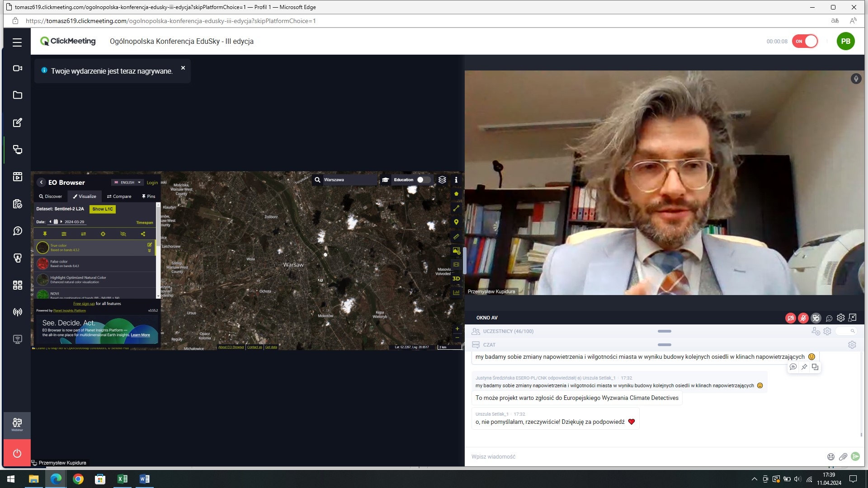Reply to the hovered chat message
This screenshot has height=488, width=868.
point(793,367)
